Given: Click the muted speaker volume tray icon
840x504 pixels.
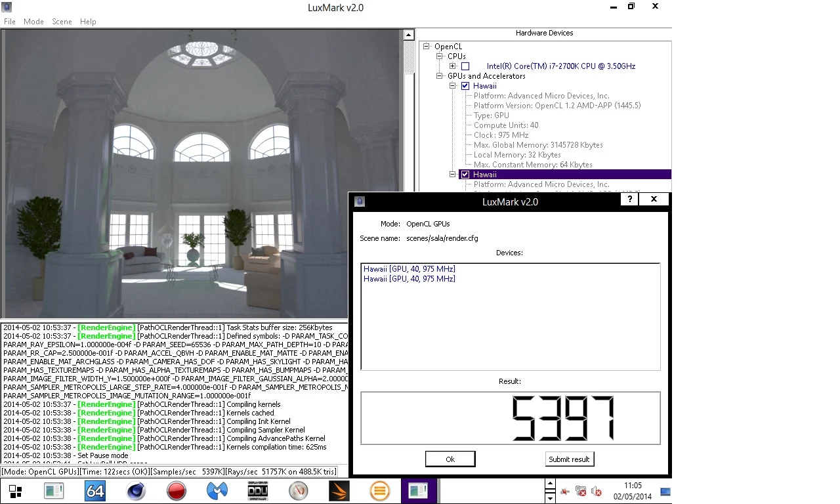Looking at the screenshot, I should (x=597, y=491).
